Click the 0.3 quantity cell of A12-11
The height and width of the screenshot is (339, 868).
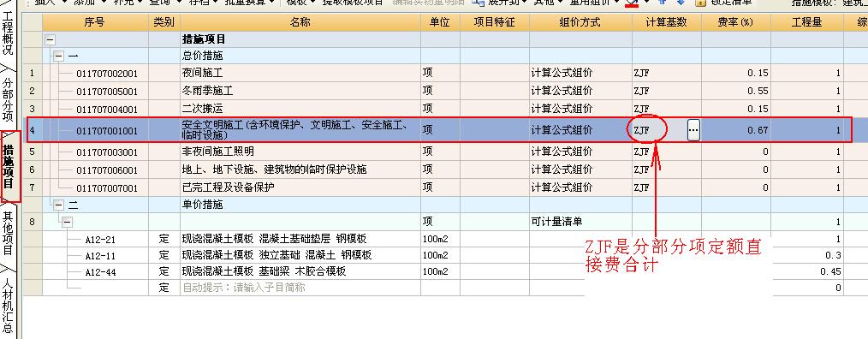pyautogui.click(x=806, y=255)
